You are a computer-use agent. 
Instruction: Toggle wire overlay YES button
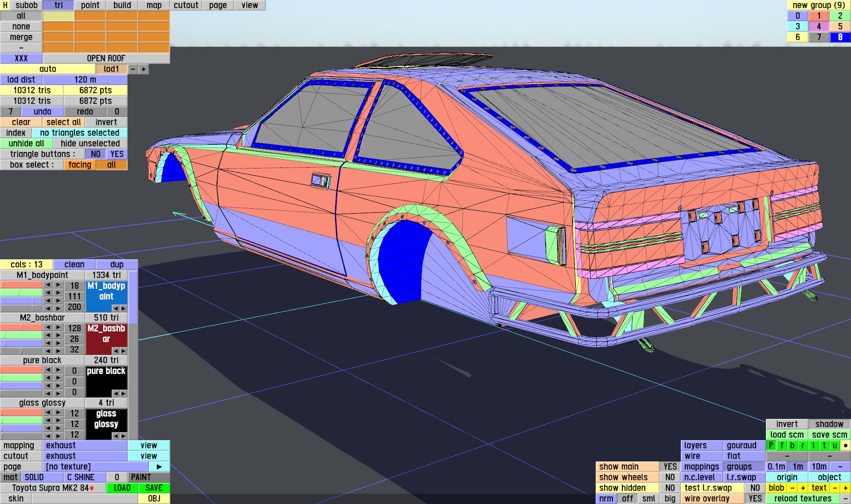[755, 499]
